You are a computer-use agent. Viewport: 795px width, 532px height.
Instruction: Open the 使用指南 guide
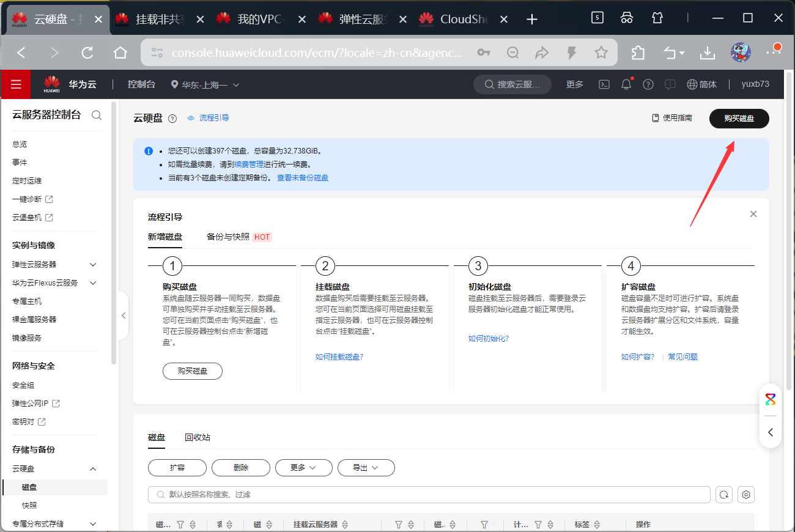pos(672,118)
